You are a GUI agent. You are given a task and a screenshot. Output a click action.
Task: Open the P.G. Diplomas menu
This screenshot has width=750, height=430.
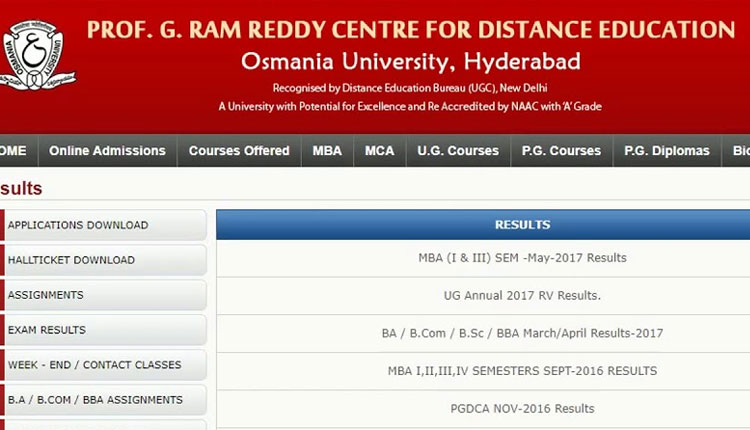667,151
